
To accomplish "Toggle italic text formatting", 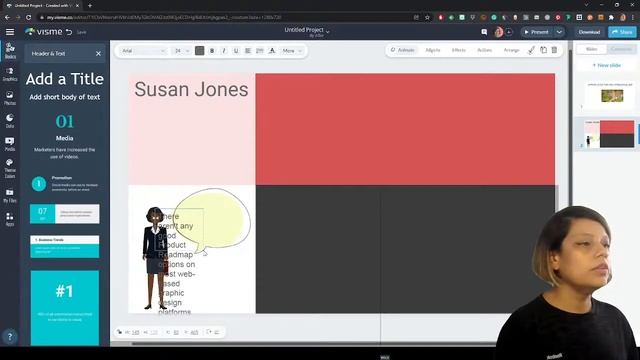I will 224,51.
